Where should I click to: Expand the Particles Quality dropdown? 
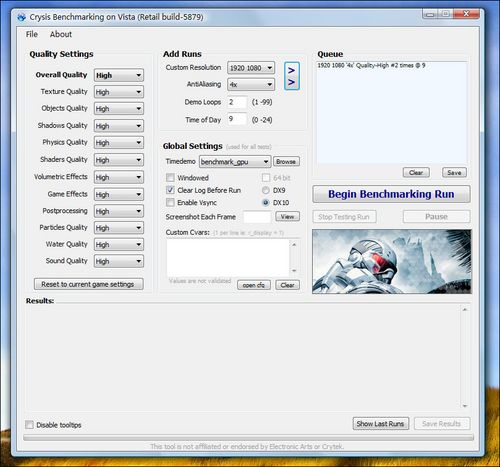click(x=119, y=228)
